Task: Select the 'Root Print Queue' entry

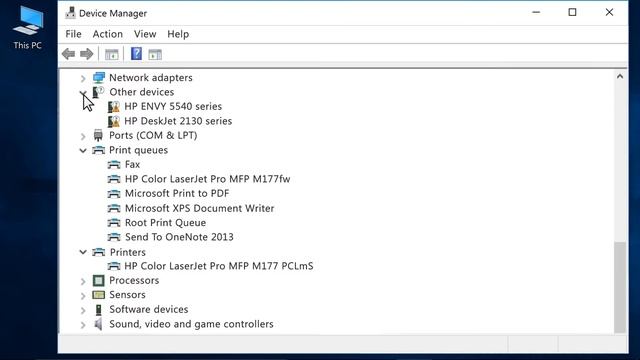Action: pyautogui.click(x=165, y=223)
